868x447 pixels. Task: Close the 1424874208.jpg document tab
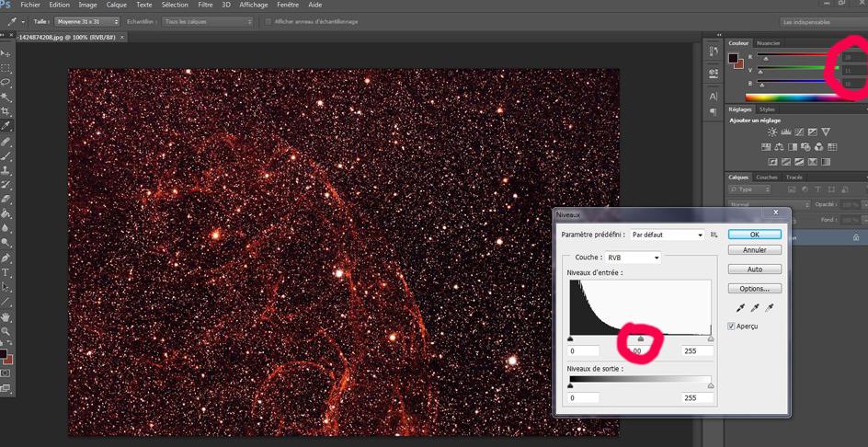tap(122, 37)
